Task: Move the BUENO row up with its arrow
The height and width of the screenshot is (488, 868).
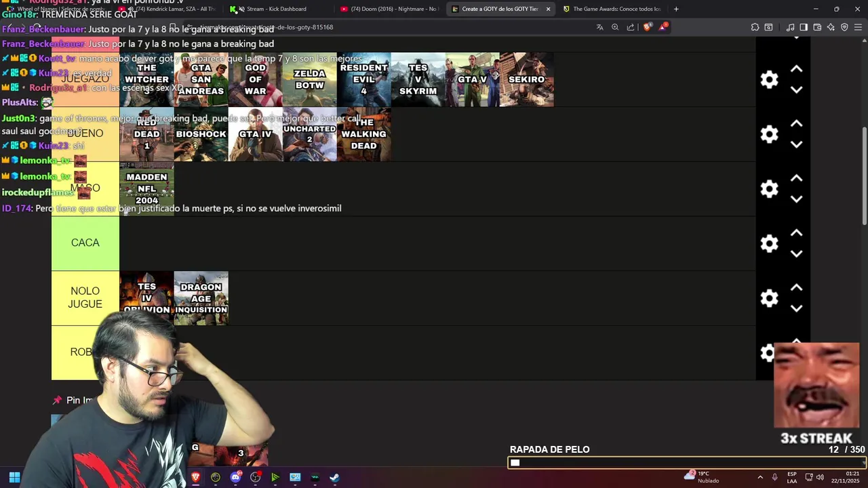Action: click(797, 124)
